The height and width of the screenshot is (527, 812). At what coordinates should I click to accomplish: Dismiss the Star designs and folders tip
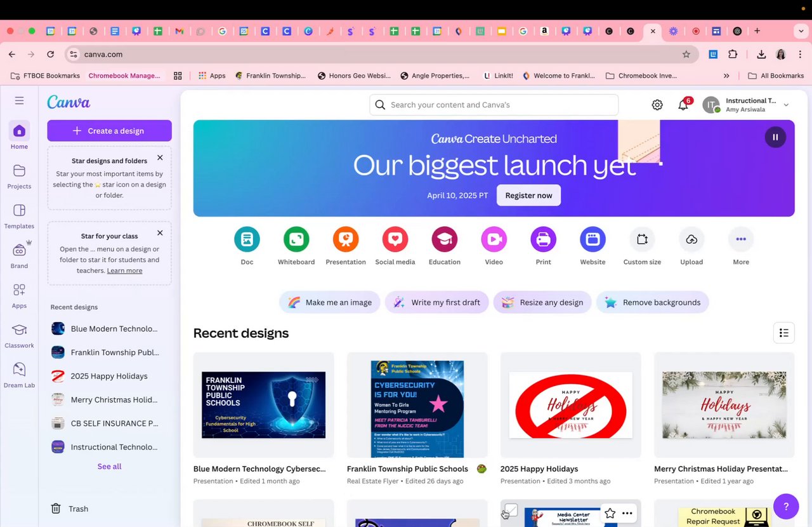[x=160, y=157]
